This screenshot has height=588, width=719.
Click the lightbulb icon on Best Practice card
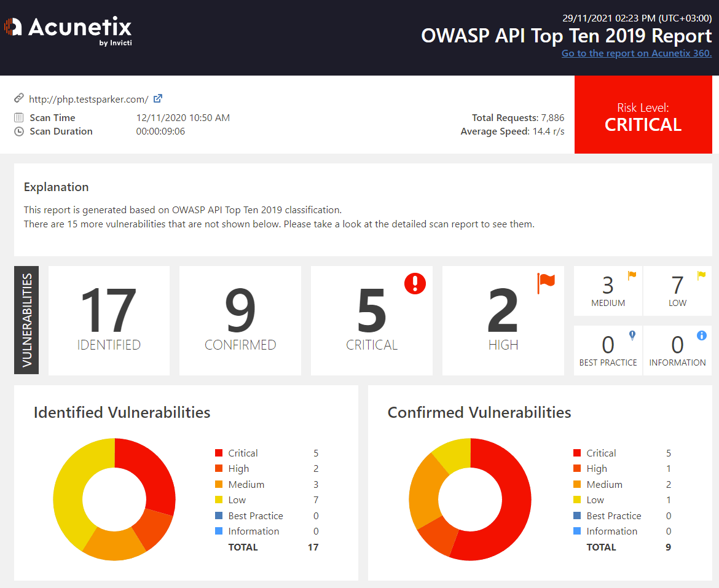point(632,335)
